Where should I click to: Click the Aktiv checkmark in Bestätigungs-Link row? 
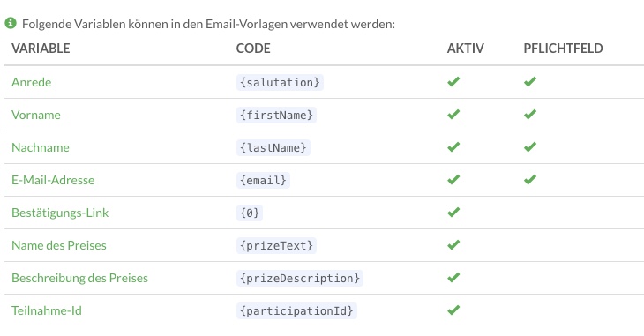453,213
